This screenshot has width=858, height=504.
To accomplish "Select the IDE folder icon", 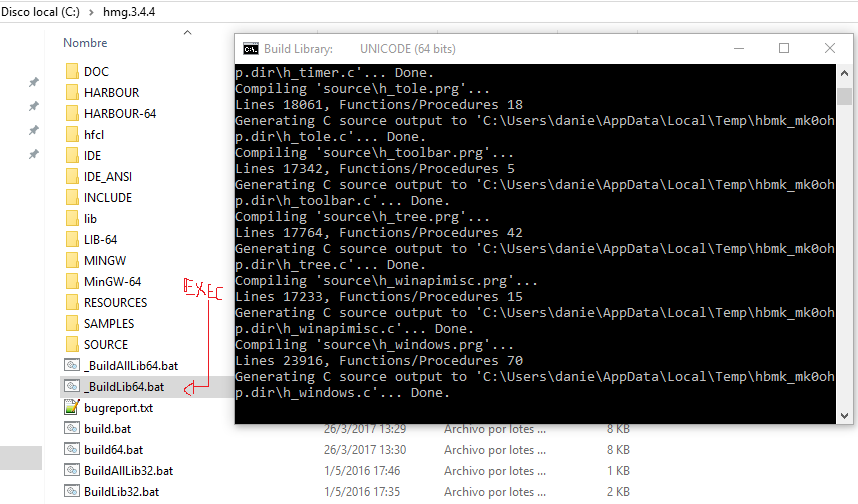I will pos(72,155).
